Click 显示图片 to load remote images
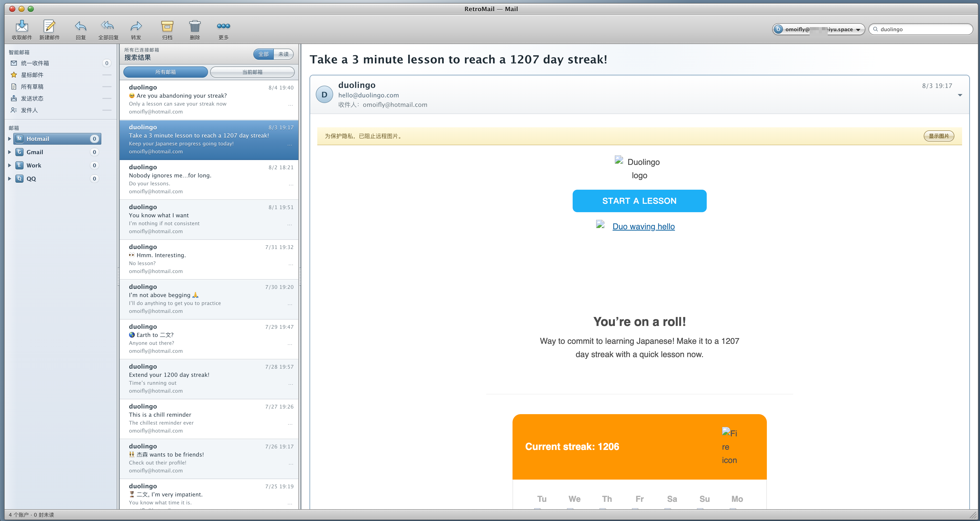Image resolution: width=980 pixels, height=521 pixels. point(939,136)
